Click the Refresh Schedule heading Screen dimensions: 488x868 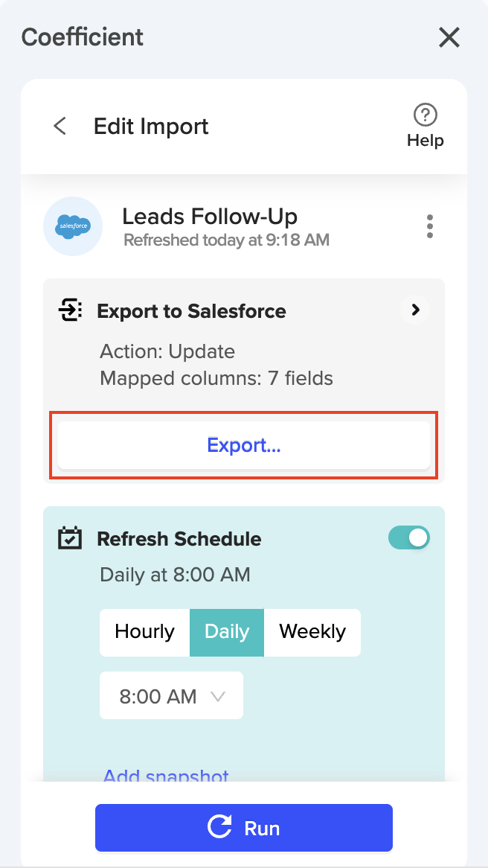coord(179,538)
